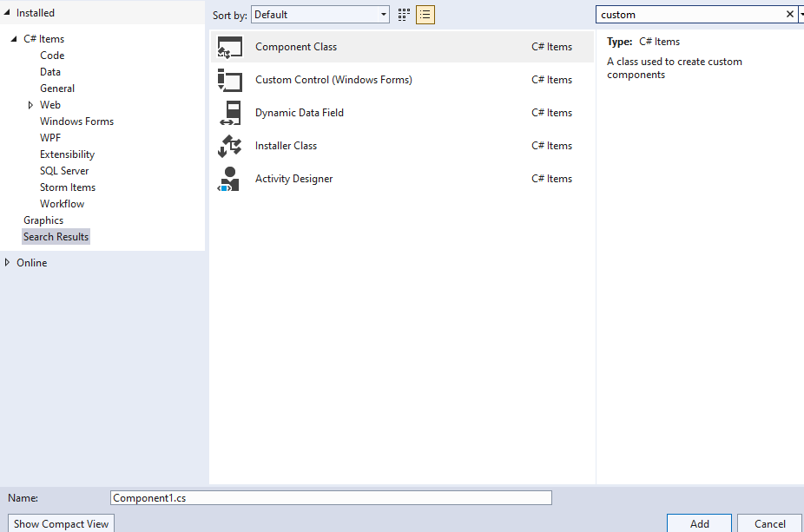The width and height of the screenshot is (804, 532).
Task: Expand the Web category
Action: tap(30, 104)
